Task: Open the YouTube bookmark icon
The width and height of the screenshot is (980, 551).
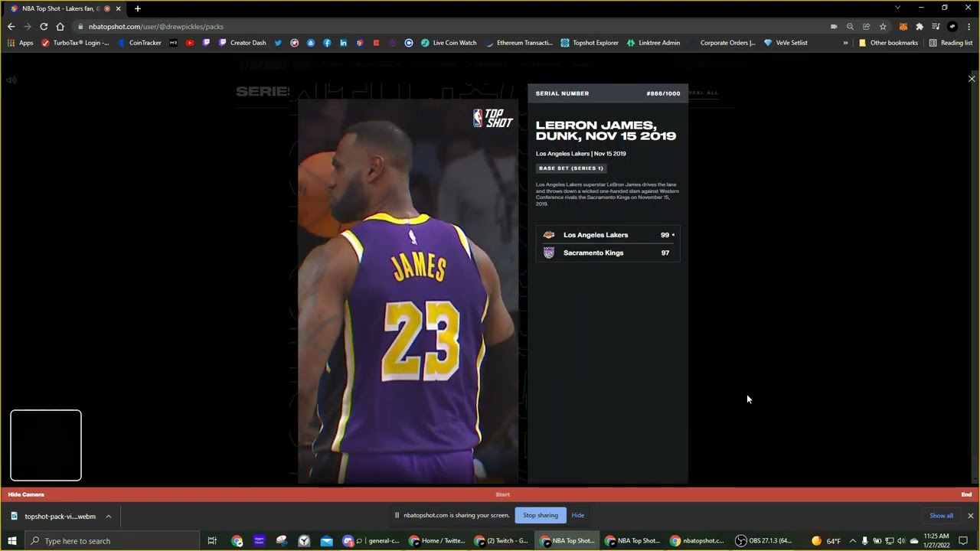Action: [x=190, y=43]
